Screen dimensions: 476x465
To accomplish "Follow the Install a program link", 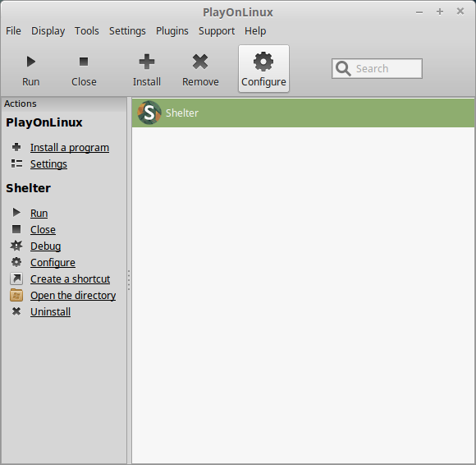I will point(70,148).
